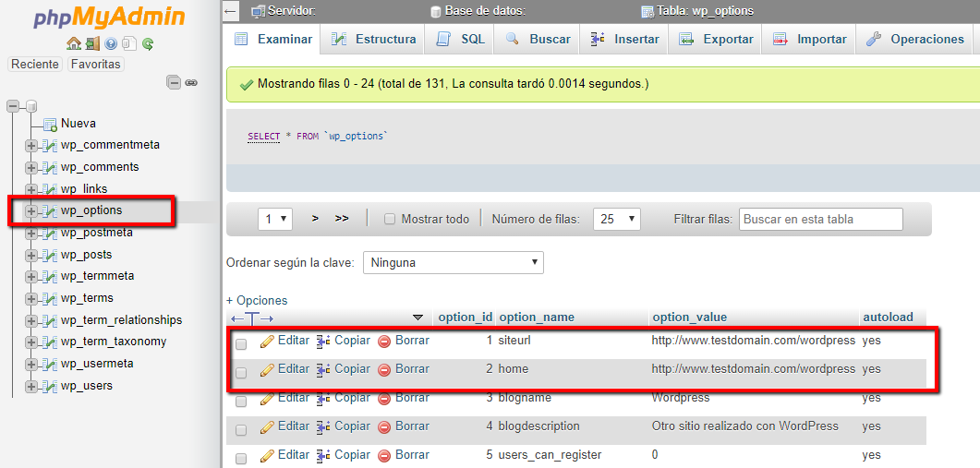Screen dimensions: 980x468
Task: Click pencil edit icon for blogname row
Action: [267, 399]
